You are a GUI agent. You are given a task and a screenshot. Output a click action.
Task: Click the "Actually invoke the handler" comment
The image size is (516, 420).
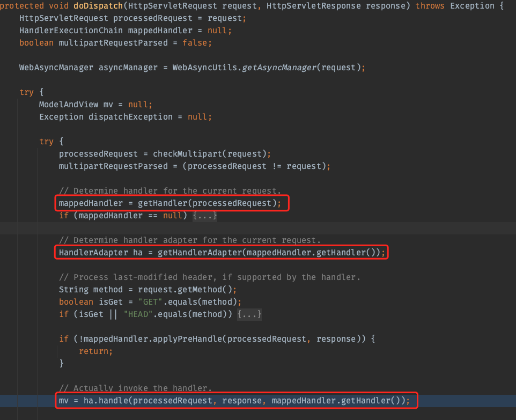tap(135, 388)
